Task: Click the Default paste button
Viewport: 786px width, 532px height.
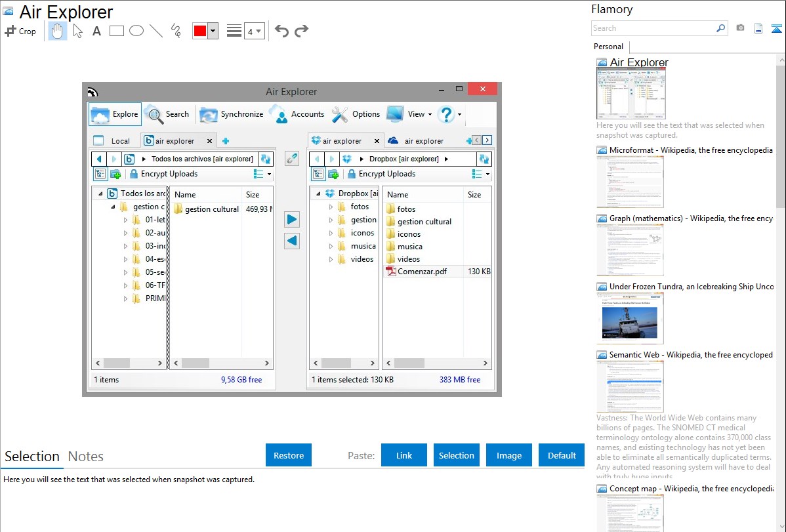Action: point(562,455)
